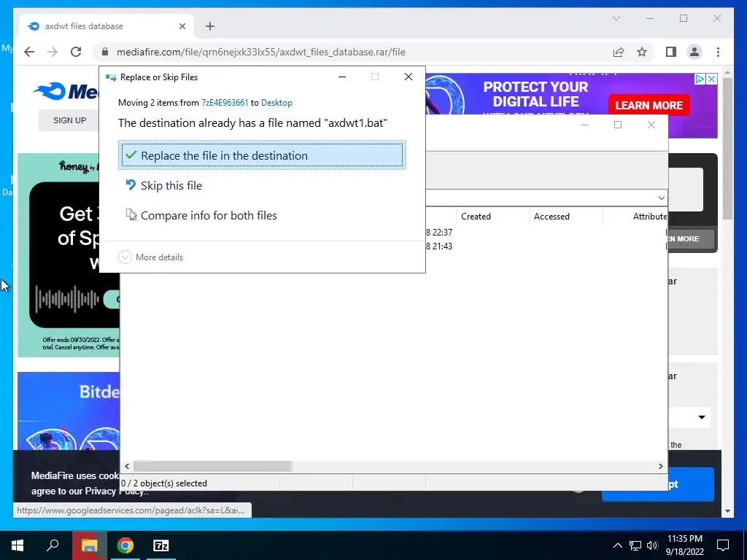Open Chrome three-dot menu
Image resolution: width=747 pixels, height=560 pixels.
point(718,52)
